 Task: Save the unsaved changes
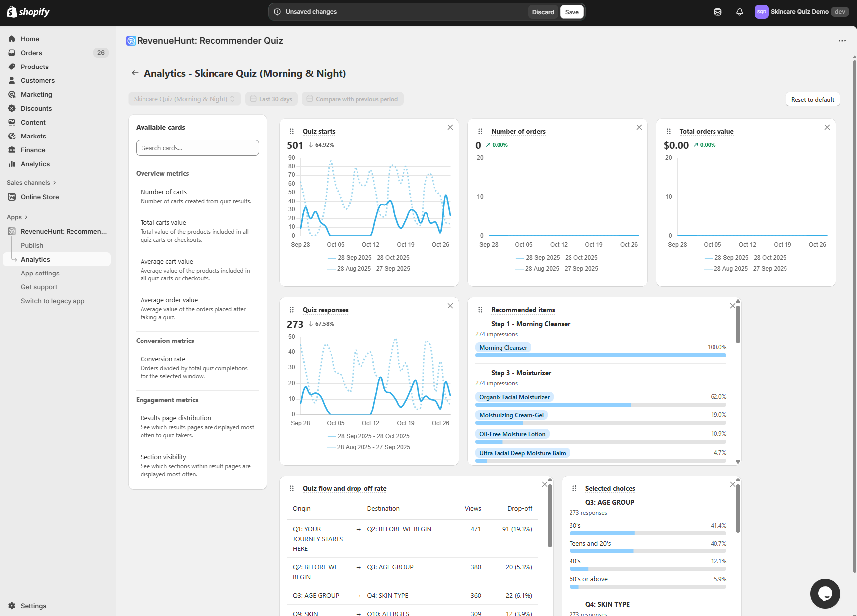coord(571,11)
